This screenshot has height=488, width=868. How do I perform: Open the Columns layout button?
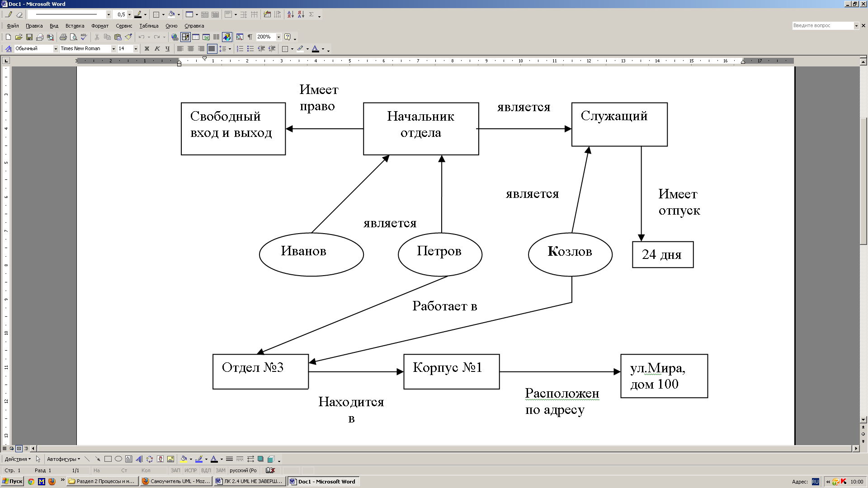pyautogui.click(x=217, y=37)
